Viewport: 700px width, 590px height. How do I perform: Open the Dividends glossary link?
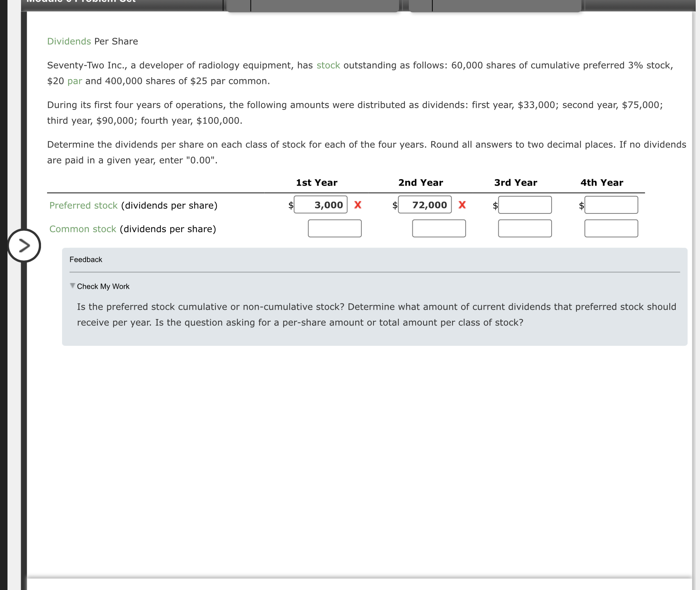69,41
